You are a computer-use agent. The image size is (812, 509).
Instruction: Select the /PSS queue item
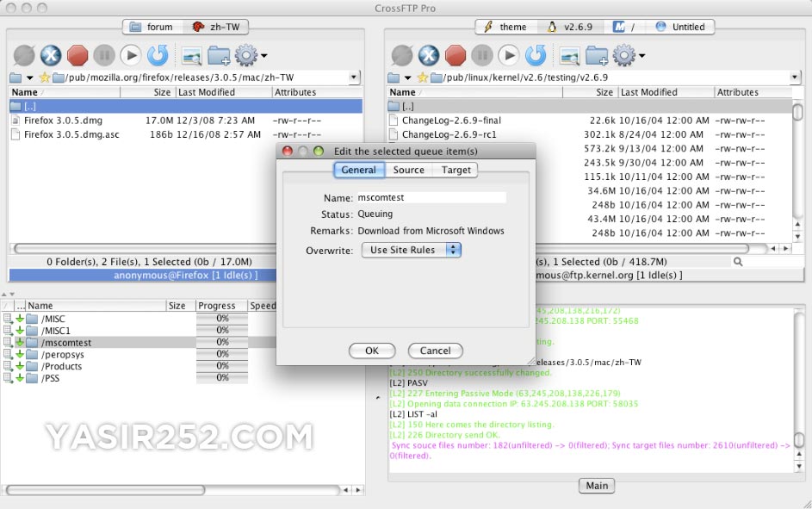coord(50,378)
